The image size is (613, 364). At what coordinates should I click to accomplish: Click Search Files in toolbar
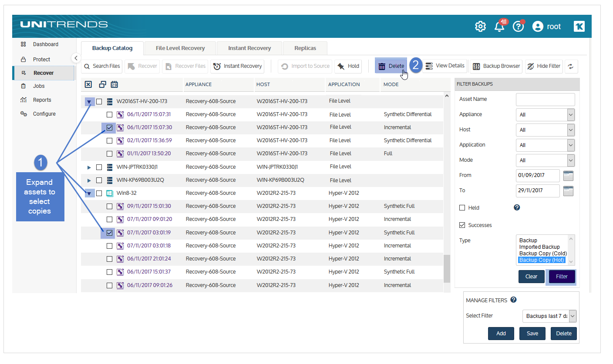(x=102, y=66)
